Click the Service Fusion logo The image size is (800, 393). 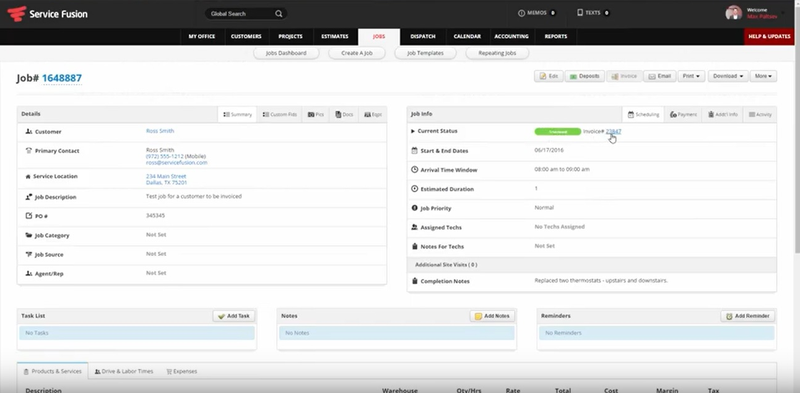tap(47, 14)
